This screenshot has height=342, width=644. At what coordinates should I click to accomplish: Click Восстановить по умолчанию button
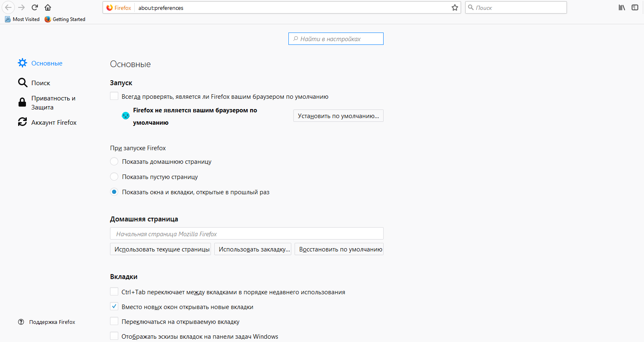click(x=339, y=249)
